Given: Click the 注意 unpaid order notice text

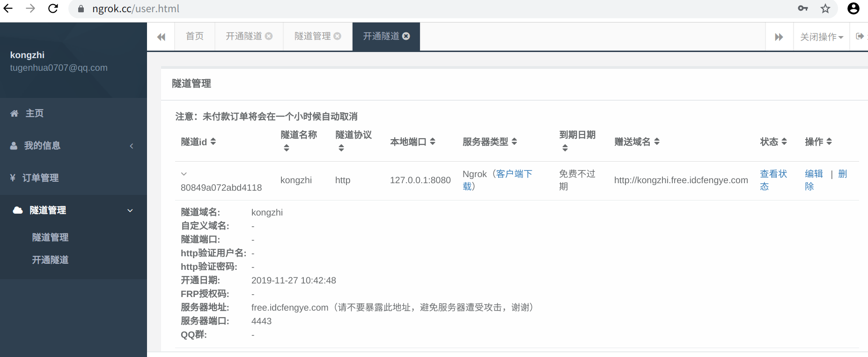Looking at the screenshot, I should [266, 117].
